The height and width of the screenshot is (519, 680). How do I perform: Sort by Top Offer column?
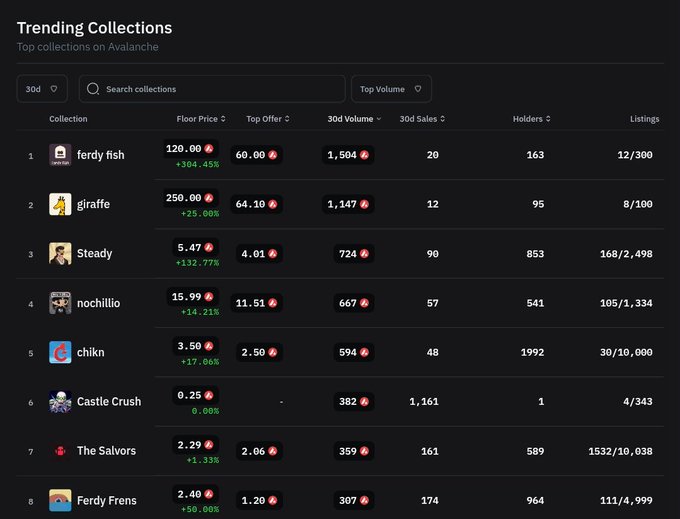[x=268, y=119]
